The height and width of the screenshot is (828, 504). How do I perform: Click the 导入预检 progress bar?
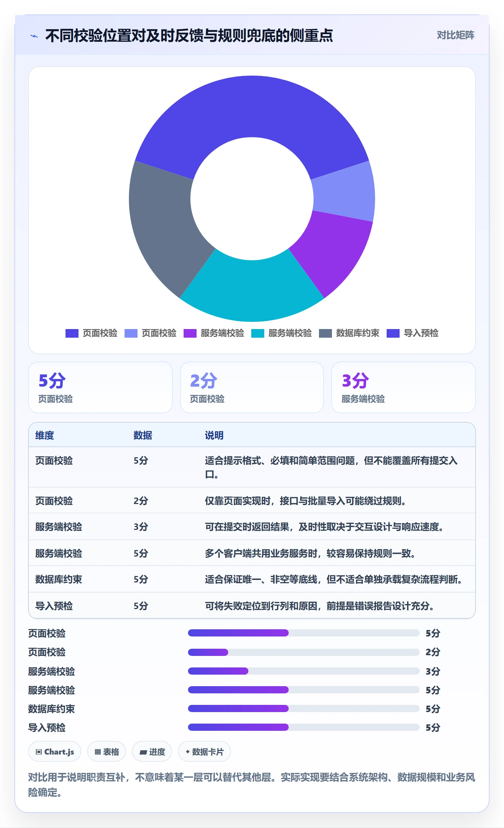click(303, 727)
